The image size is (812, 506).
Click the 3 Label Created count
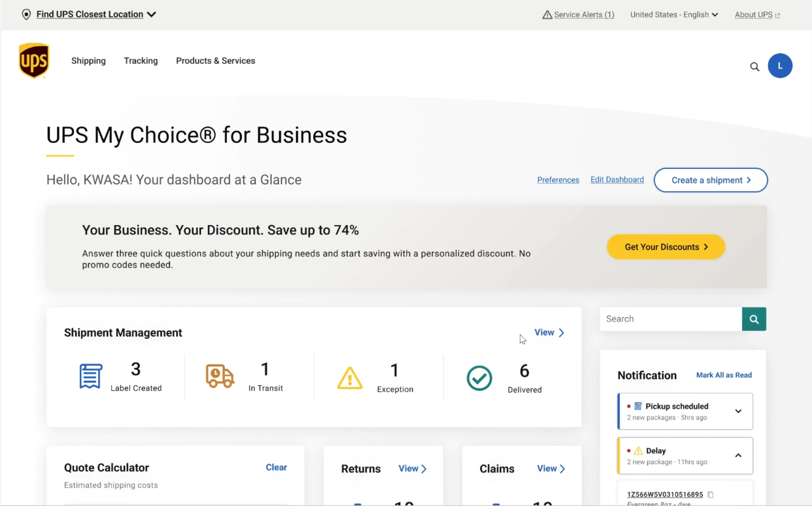pos(136,369)
